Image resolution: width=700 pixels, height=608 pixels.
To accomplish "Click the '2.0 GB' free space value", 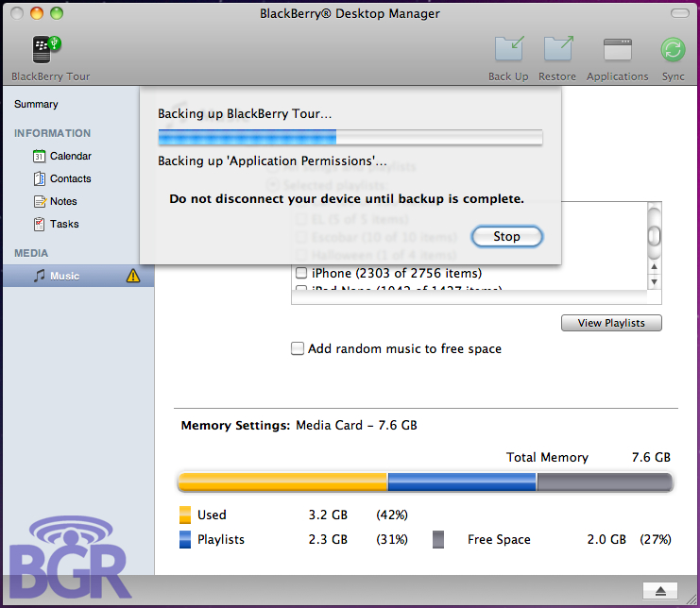I will coord(606,539).
